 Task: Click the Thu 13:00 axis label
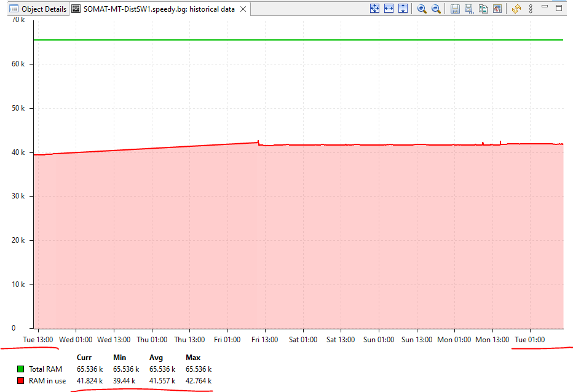[189, 340]
